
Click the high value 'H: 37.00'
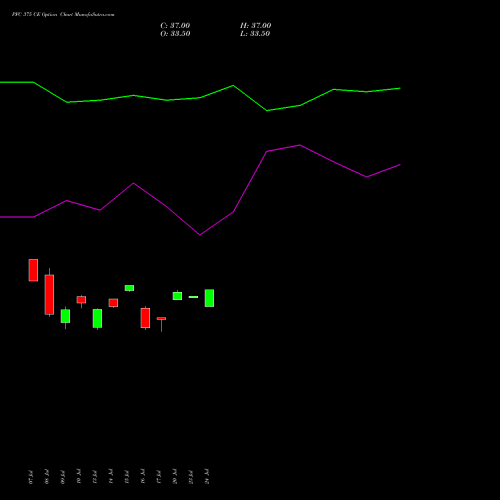tap(256, 26)
